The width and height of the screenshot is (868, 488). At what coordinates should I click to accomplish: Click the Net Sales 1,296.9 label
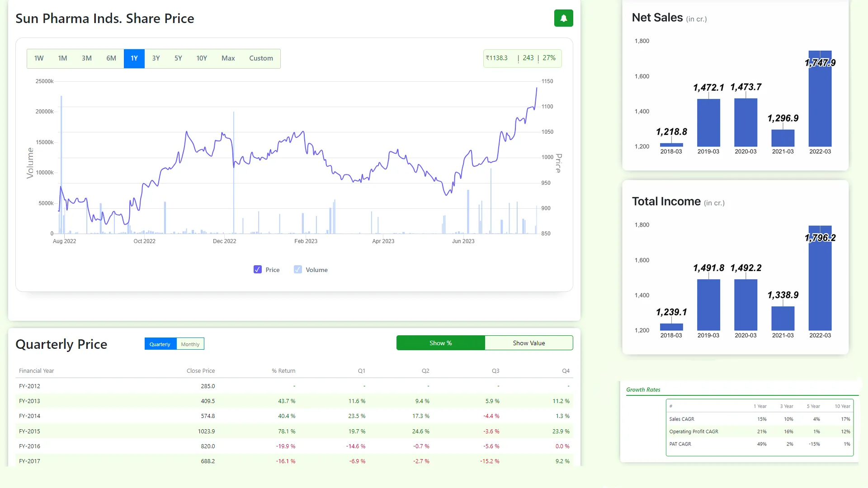[x=783, y=118]
